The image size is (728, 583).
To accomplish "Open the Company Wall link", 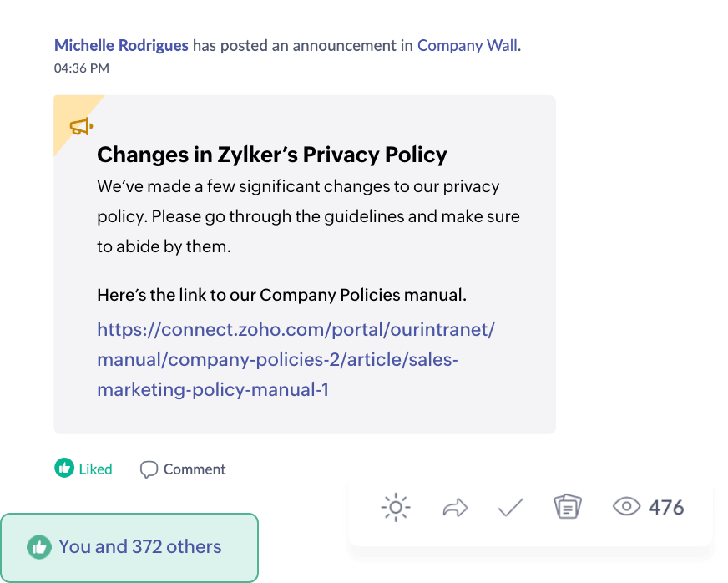I will click(x=468, y=46).
